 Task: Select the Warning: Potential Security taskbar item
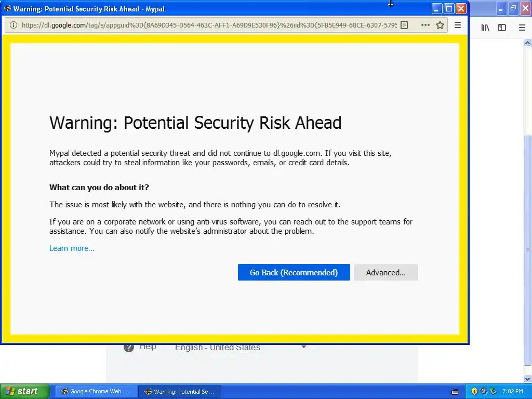click(x=180, y=392)
